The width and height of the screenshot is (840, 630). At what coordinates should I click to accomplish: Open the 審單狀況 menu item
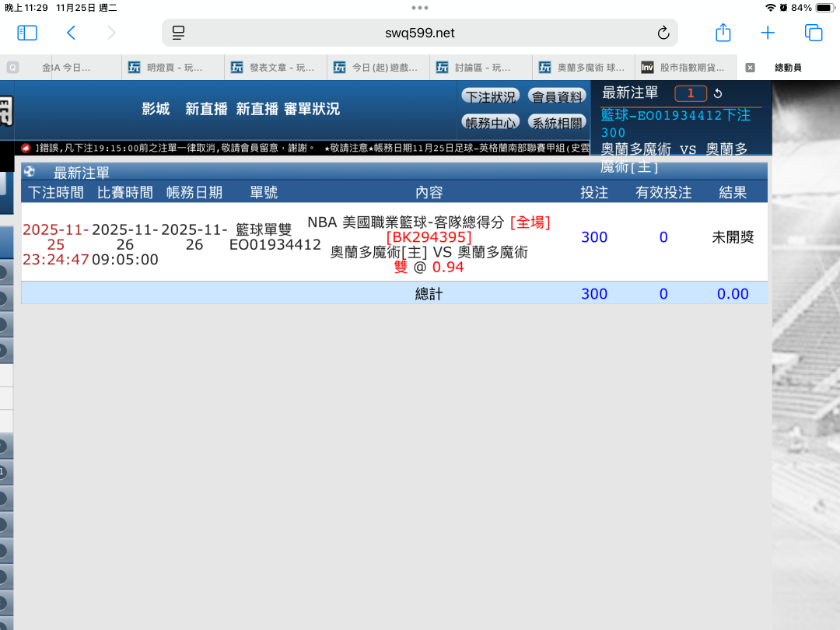pos(311,109)
